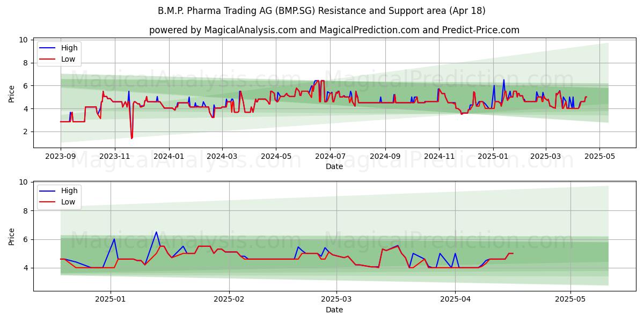Image resolution: width=644 pixels, height=322 pixels.
Task: Click the blue High line swatch in top legend
Action: 48,48
